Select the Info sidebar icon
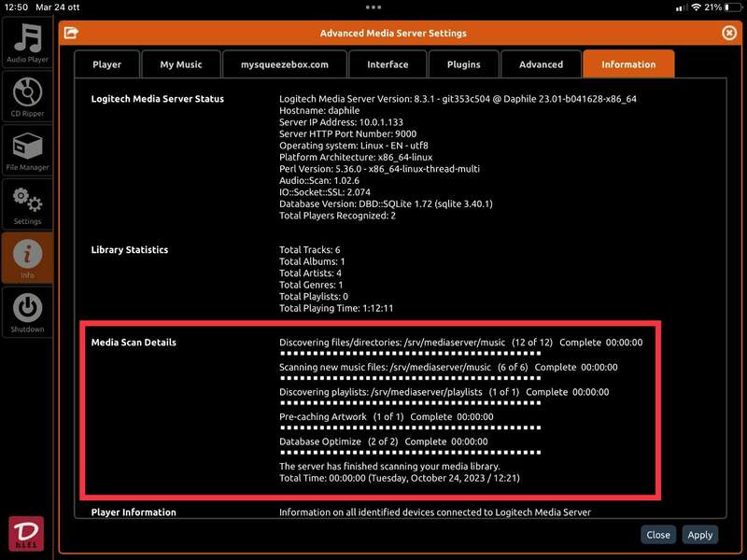 (27, 259)
